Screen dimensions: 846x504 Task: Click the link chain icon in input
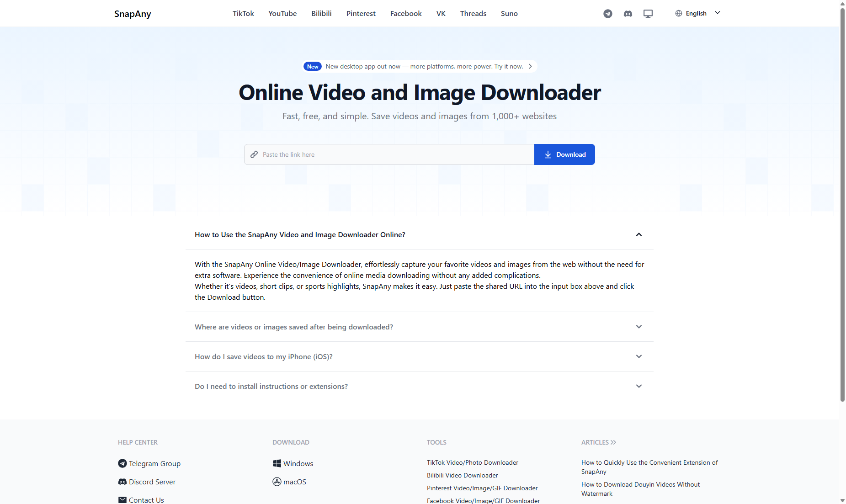254,154
